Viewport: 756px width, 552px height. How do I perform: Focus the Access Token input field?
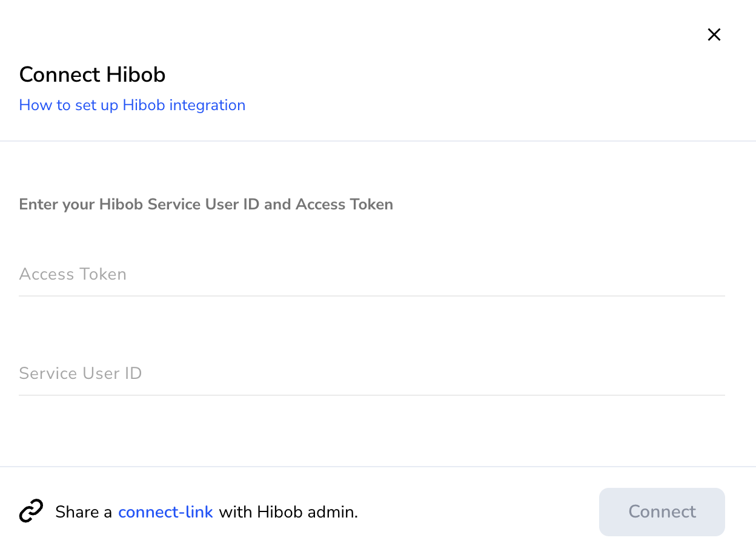click(372, 274)
